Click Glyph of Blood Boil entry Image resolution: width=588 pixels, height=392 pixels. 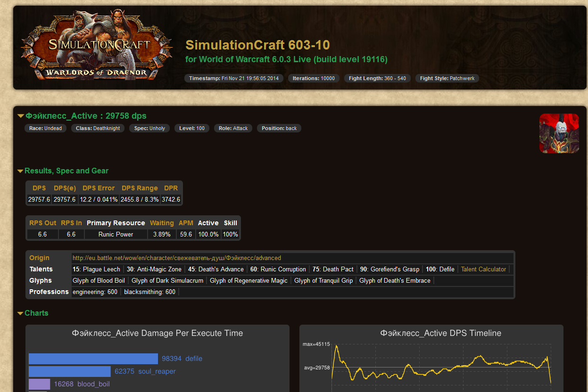[99, 281]
